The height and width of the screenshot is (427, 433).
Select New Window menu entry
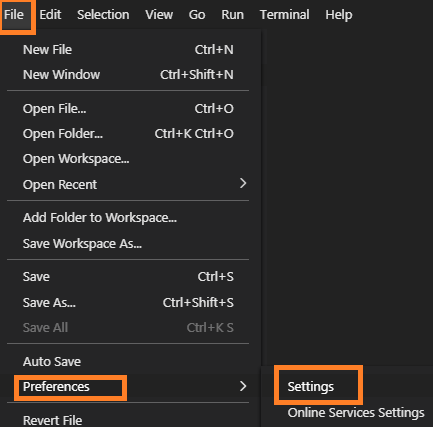point(128,75)
